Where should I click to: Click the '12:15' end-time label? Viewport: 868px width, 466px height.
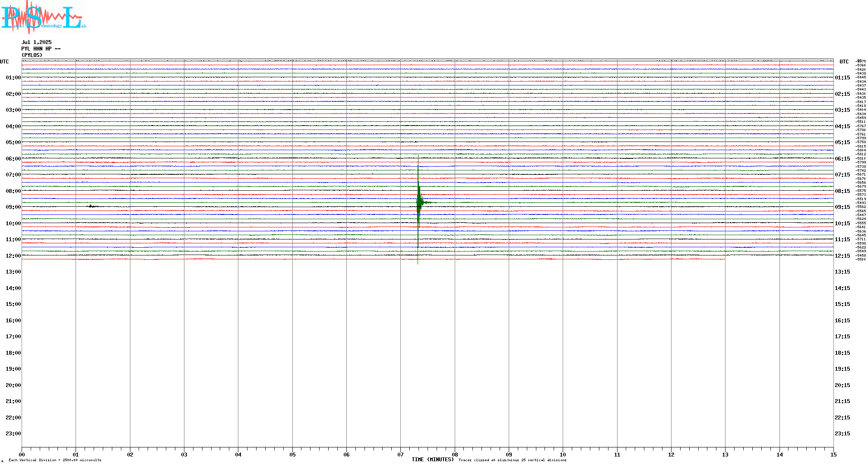[843, 256]
